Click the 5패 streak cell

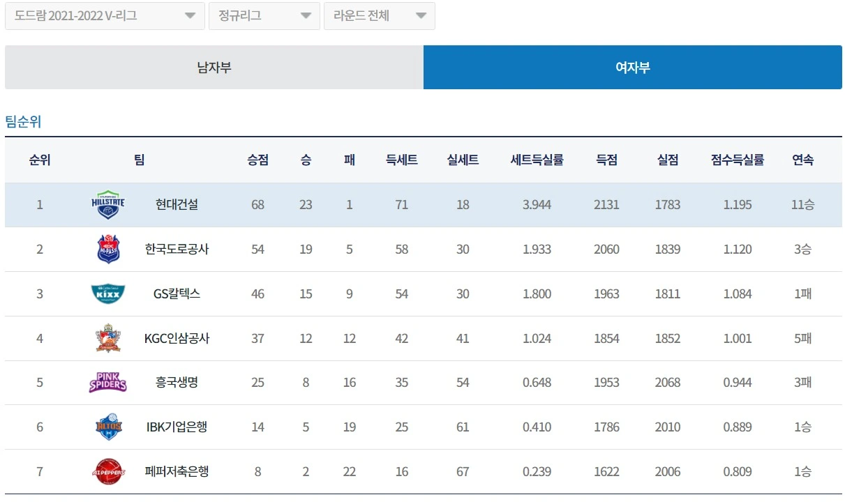click(x=803, y=338)
